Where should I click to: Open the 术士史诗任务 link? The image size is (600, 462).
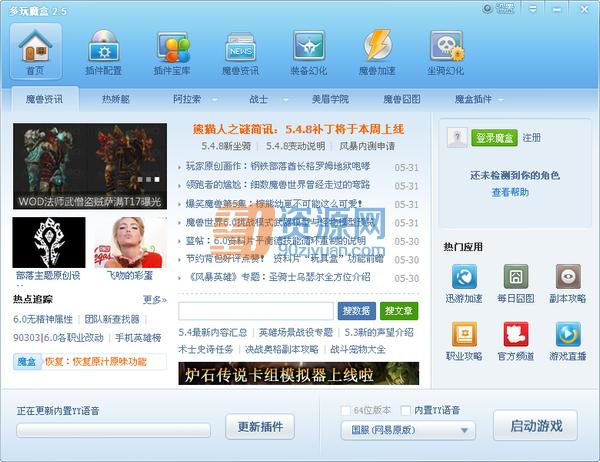point(205,349)
